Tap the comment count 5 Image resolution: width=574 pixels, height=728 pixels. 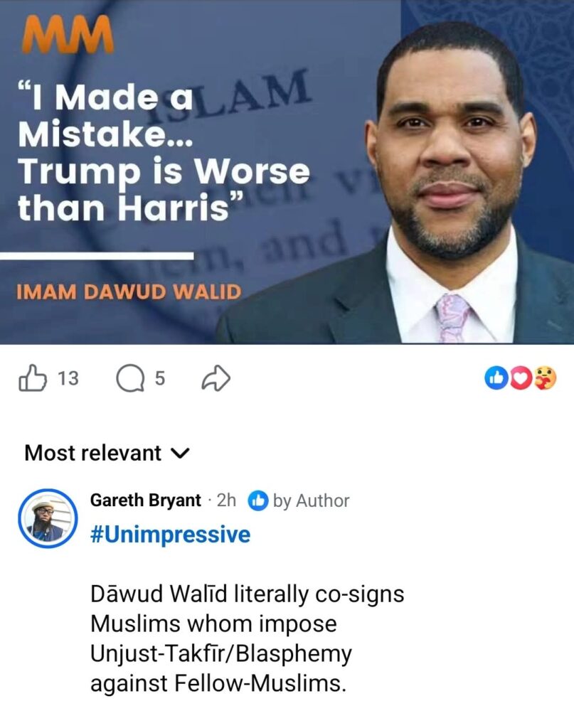[x=159, y=379]
